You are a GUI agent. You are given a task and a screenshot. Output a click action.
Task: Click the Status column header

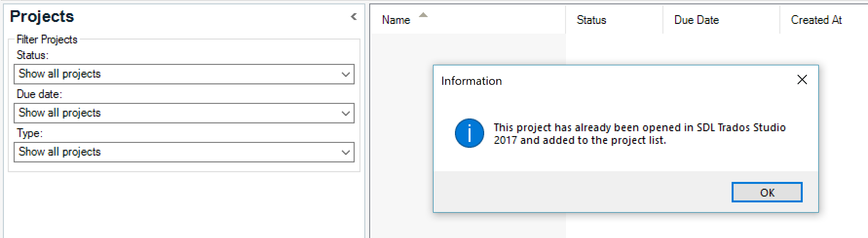[x=591, y=20]
